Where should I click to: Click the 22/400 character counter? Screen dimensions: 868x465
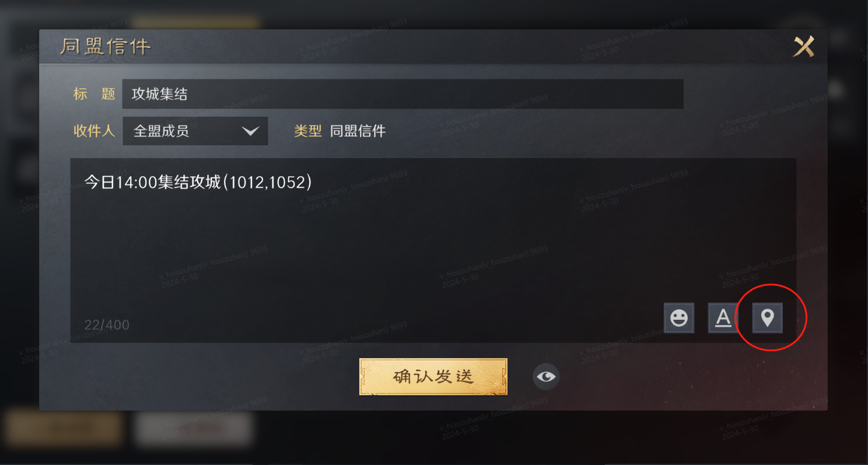107,325
